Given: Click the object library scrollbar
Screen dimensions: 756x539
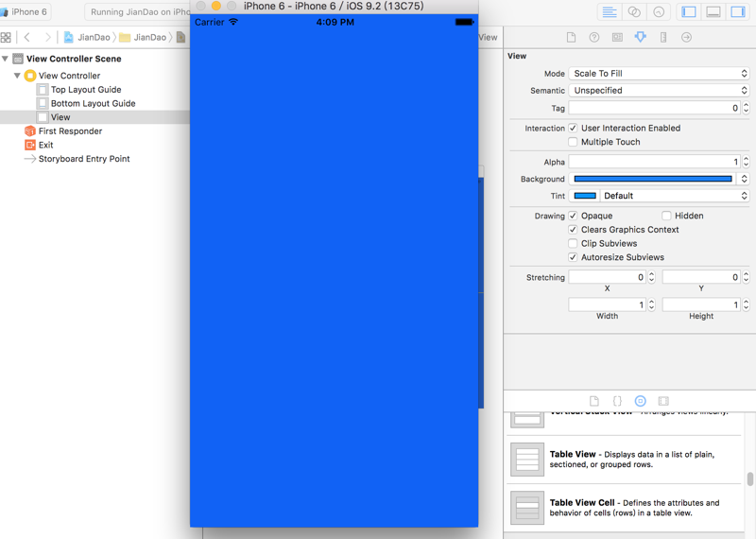Looking at the screenshot, I should click(x=749, y=479).
